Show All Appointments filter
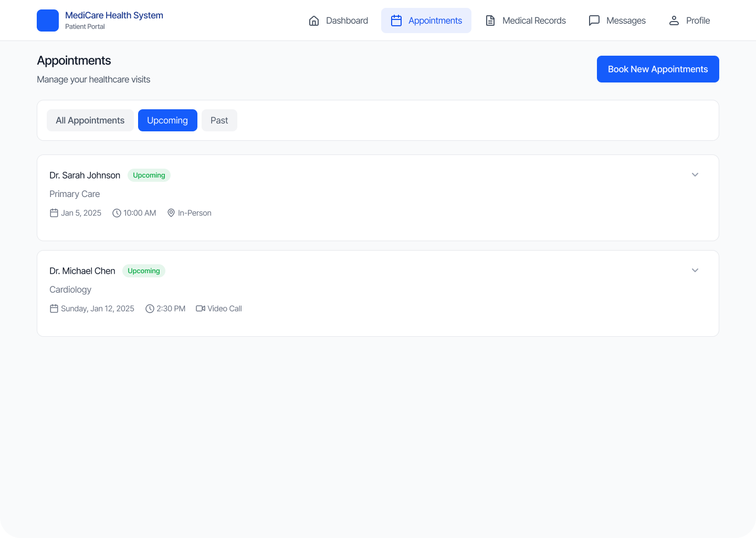This screenshot has height=538, width=756. pos(90,120)
